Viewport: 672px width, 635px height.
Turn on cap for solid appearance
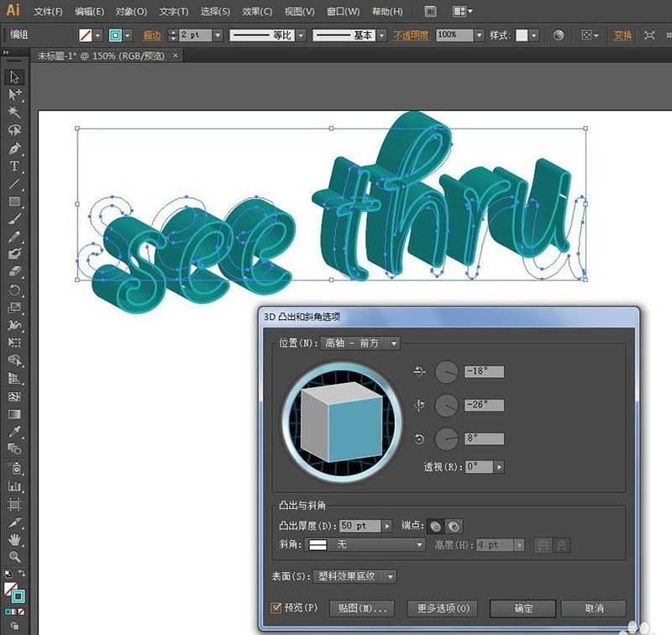pos(435,526)
